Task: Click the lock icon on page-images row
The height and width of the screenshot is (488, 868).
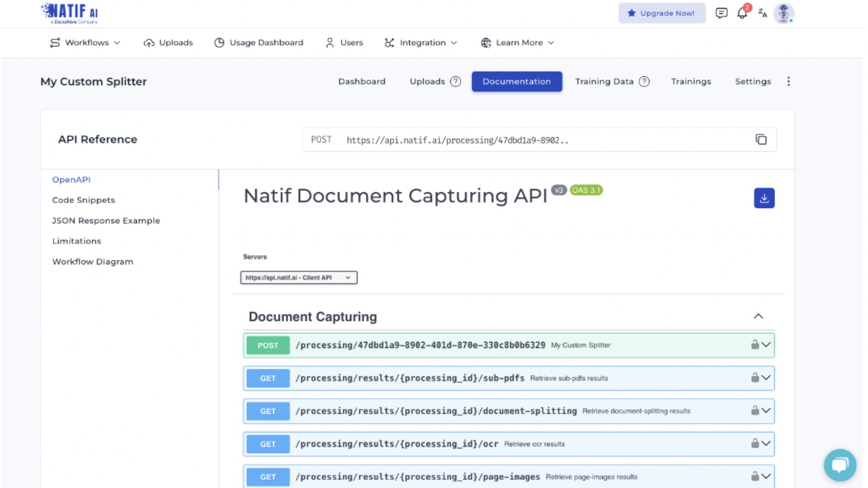Action: coord(755,477)
